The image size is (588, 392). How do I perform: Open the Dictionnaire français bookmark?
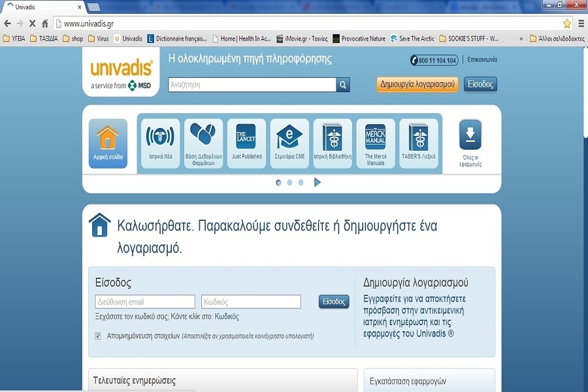(177, 39)
